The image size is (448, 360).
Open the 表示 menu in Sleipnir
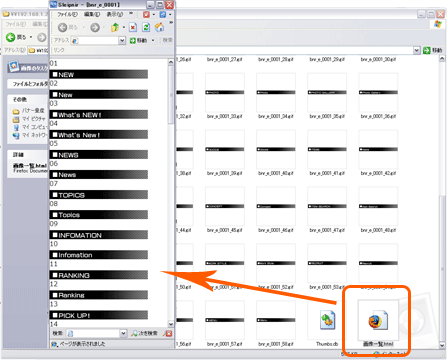(115, 14)
